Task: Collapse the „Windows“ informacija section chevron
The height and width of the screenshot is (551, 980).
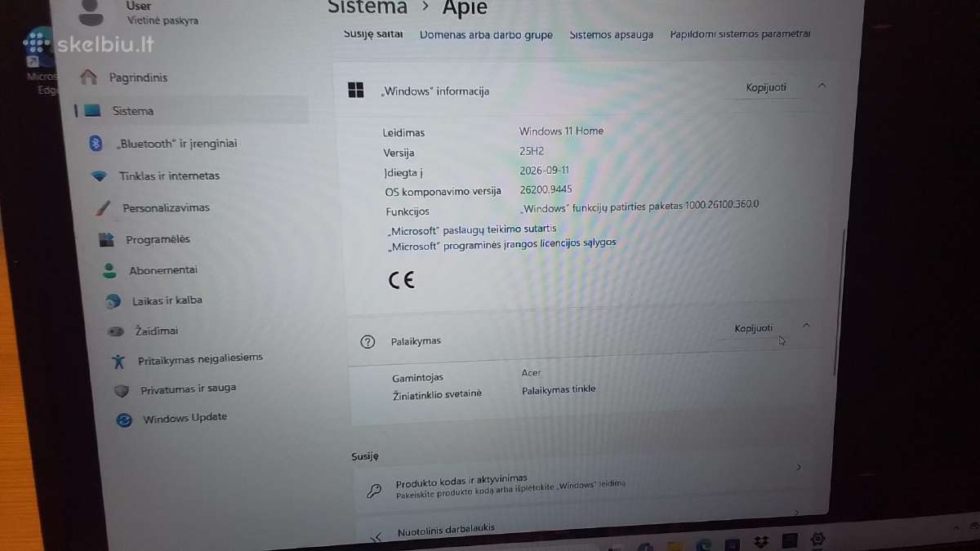Action: pos(822,85)
